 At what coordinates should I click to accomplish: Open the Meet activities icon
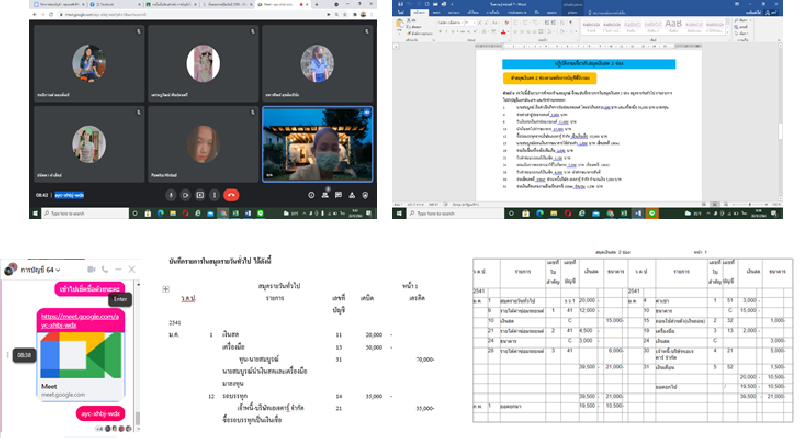click(353, 194)
